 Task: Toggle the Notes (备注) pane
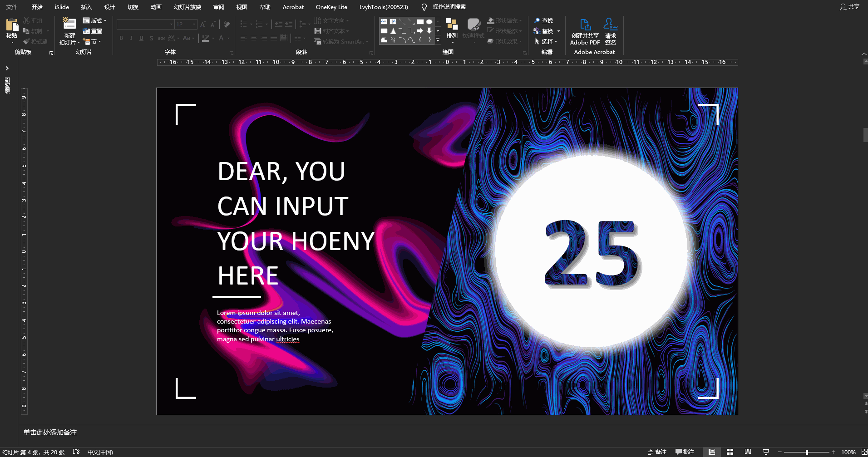click(x=657, y=452)
